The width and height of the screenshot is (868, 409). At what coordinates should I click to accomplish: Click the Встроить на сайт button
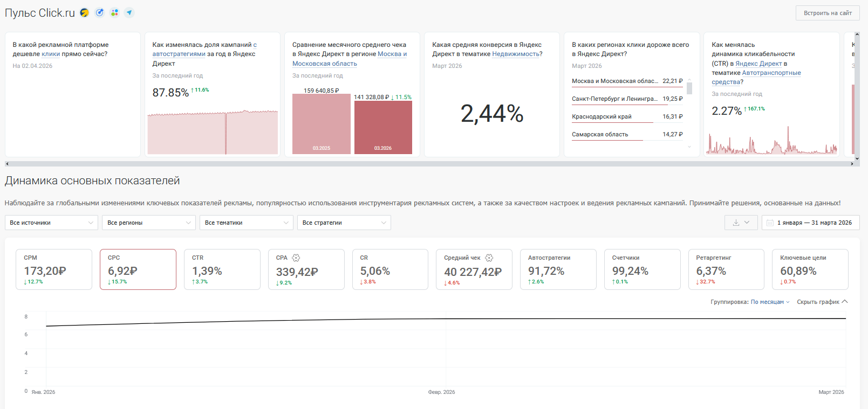tap(828, 13)
